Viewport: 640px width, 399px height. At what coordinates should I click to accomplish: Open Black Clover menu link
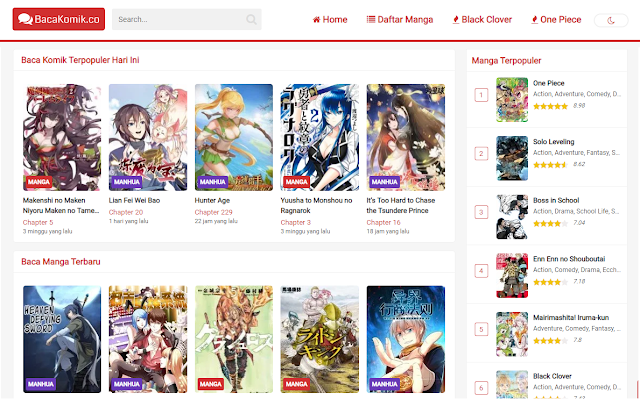[x=482, y=20]
